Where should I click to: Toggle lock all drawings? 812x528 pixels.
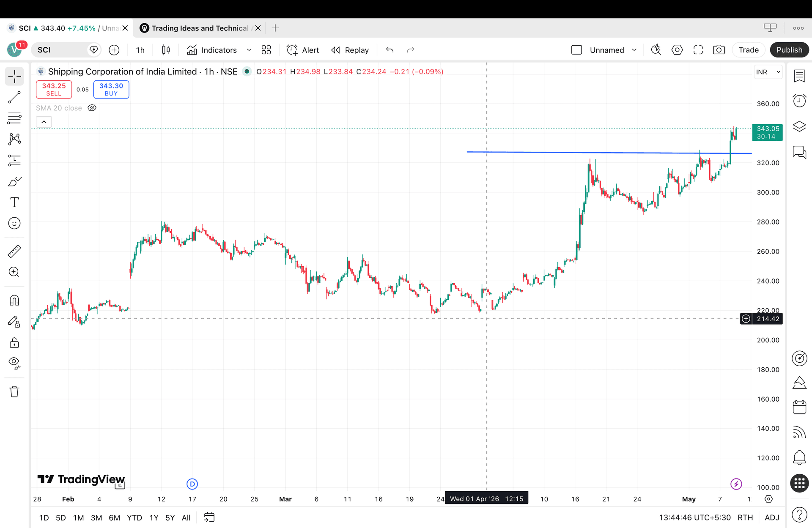(14, 342)
